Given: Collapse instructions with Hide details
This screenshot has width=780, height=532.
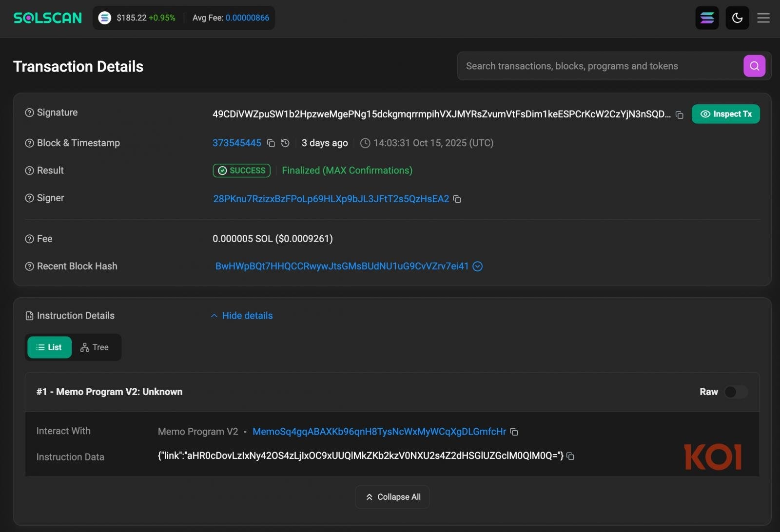Looking at the screenshot, I should (x=242, y=316).
